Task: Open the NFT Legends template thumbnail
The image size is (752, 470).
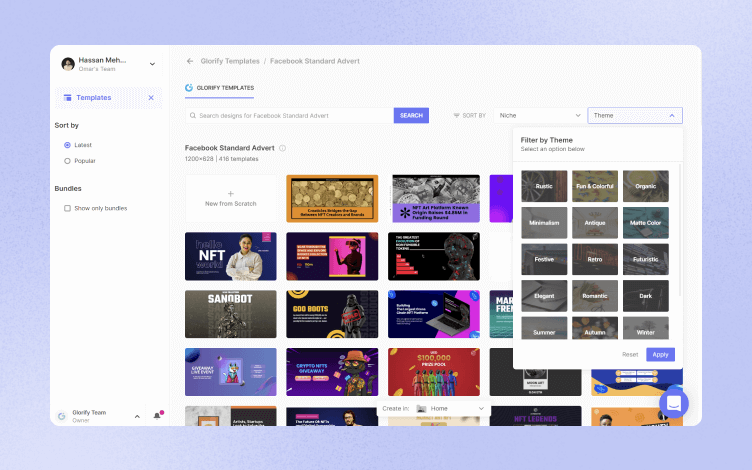Action: pos(535,416)
